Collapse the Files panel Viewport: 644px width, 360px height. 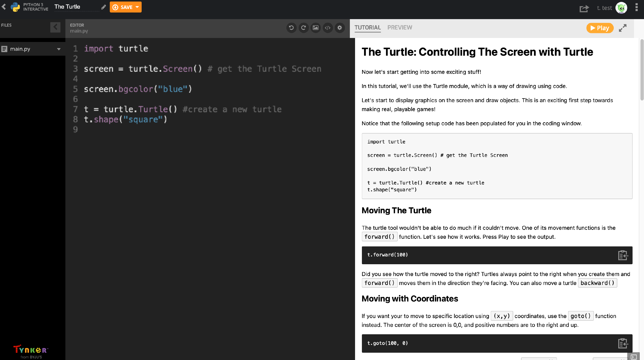55,27
